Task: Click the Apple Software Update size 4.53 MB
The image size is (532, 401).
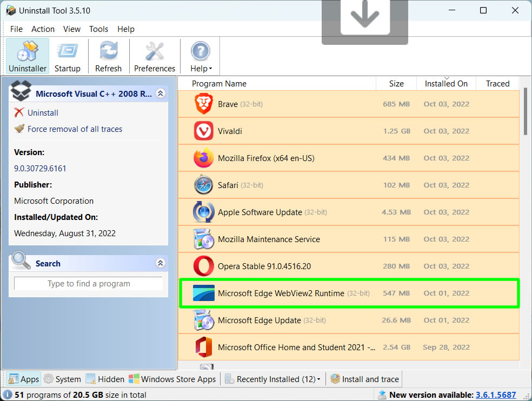Action: tap(396, 212)
